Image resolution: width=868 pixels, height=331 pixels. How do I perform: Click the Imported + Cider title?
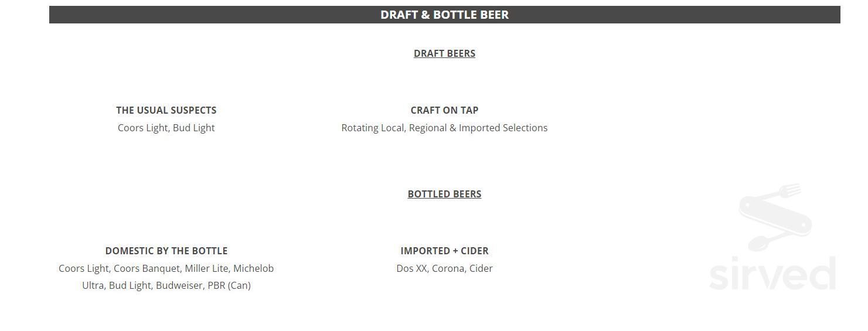pyautogui.click(x=444, y=251)
